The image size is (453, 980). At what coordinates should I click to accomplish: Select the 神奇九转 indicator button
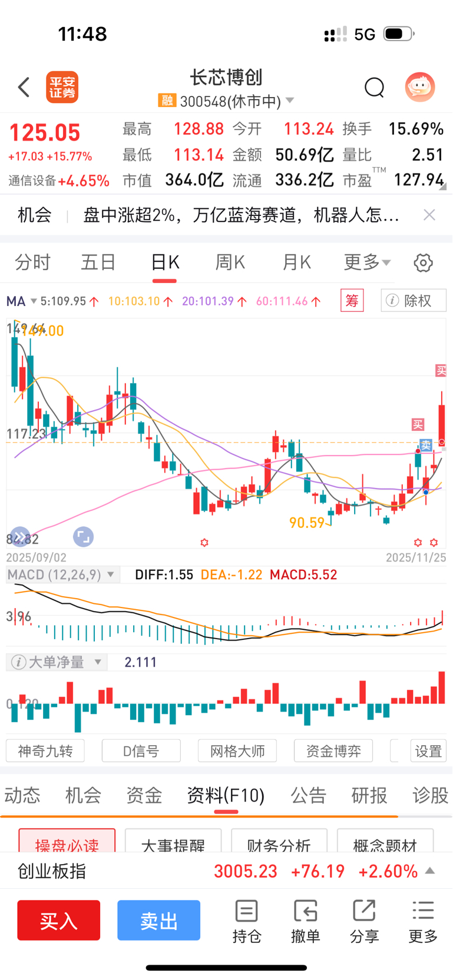pos(45,751)
